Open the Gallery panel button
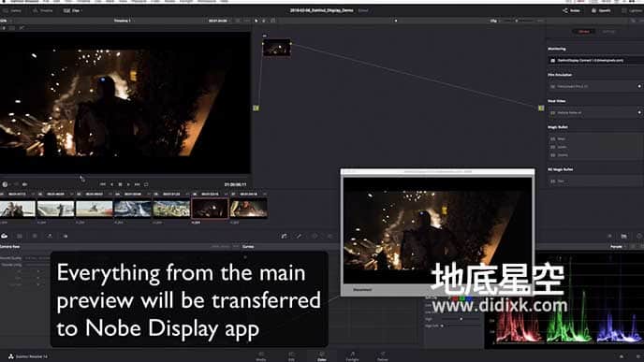The width and height of the screenshot is (644, 362). 12,10
